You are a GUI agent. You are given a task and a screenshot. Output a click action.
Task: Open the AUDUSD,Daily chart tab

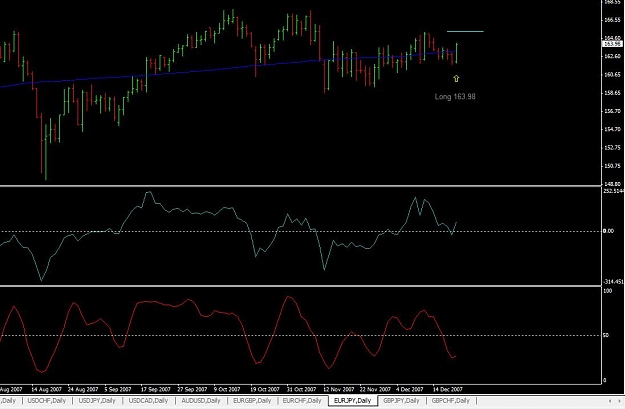201,401
